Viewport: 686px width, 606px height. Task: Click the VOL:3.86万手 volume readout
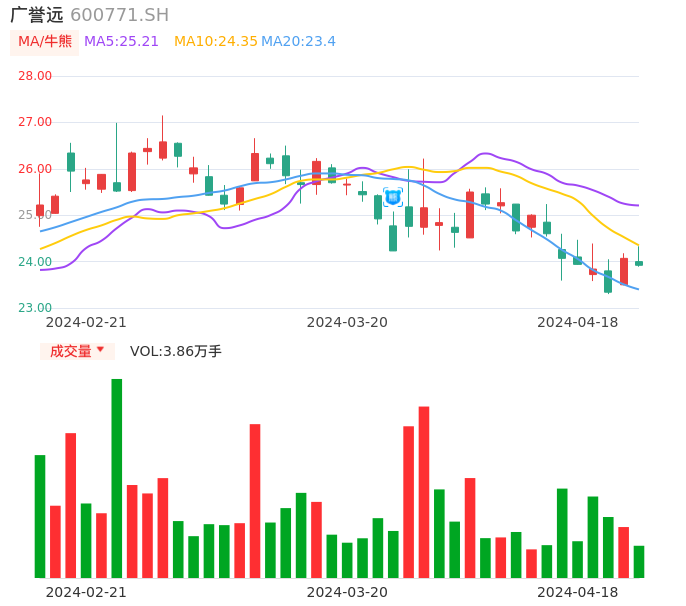click(176, 351)
